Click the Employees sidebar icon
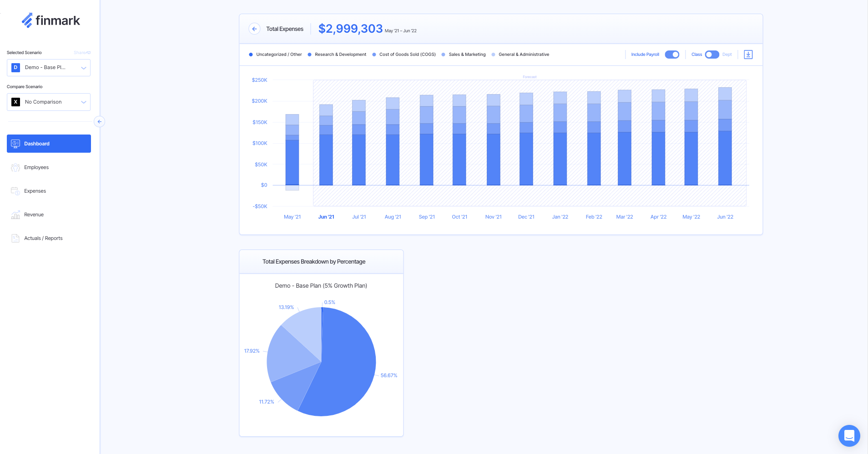 [15, 168]
